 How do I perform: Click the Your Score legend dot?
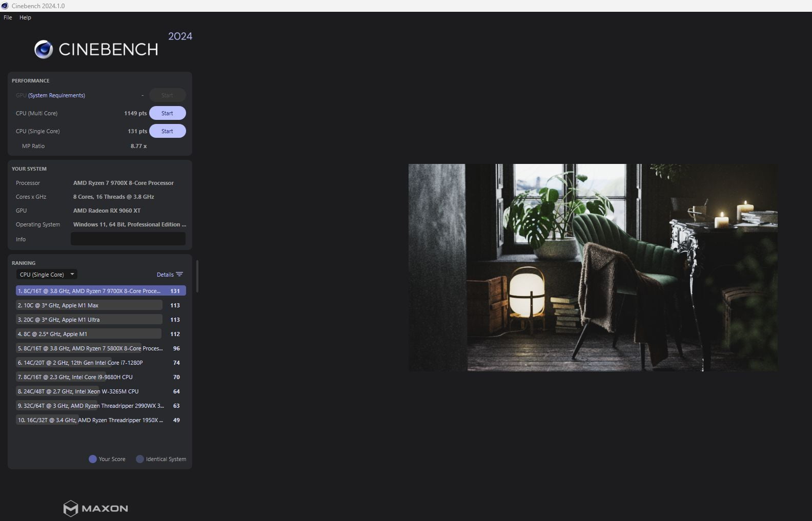[x=93, y=459]
